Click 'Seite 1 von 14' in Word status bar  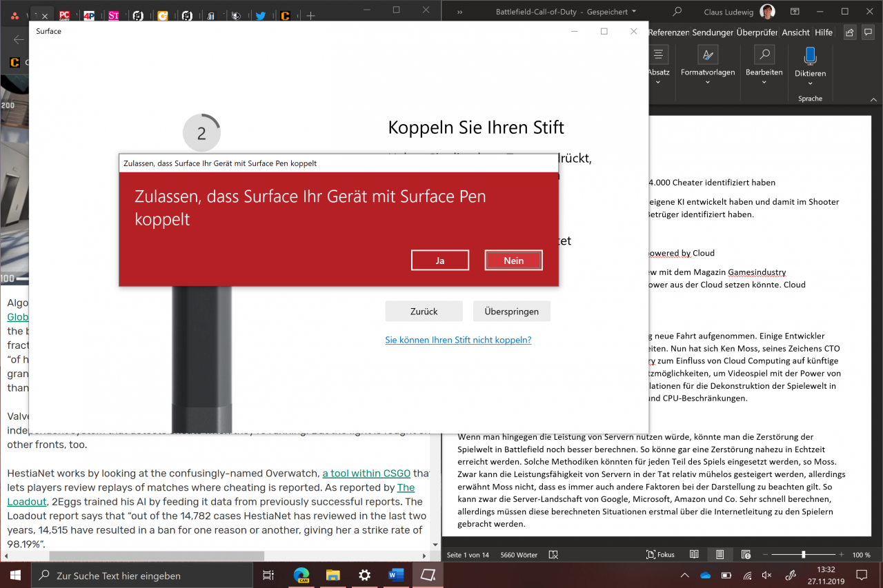click(467, 555)
